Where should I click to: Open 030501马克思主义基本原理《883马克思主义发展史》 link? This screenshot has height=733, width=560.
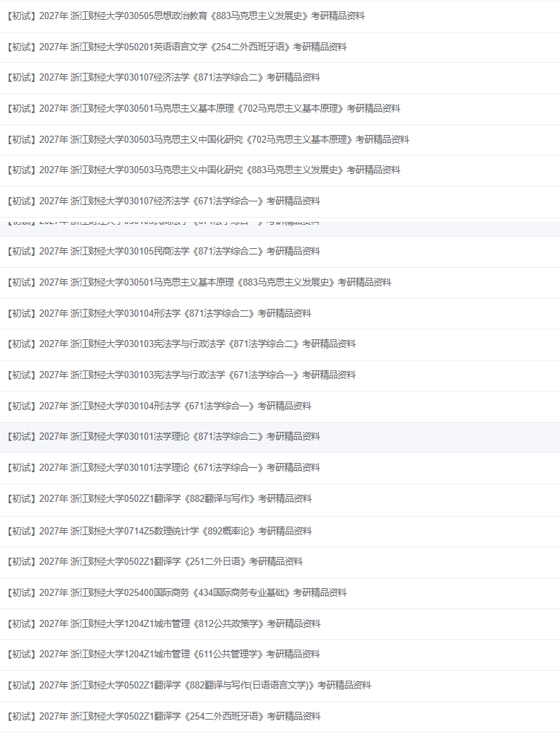point(199,282)
